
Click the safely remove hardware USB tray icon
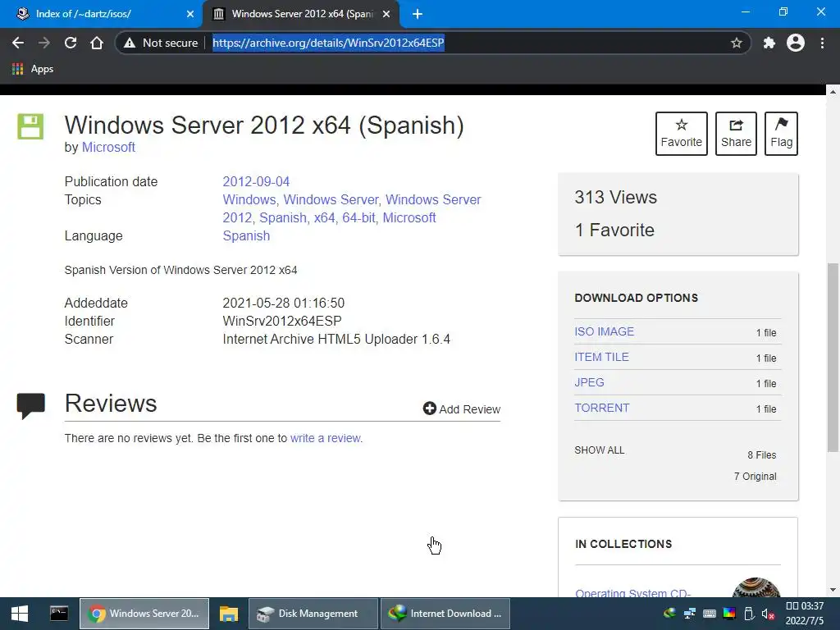(x=750, y=614)
